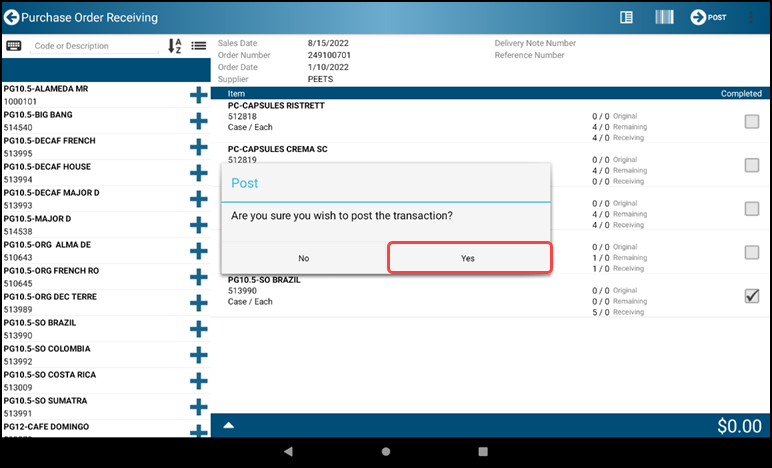Click the supplier name PEETS

pos(321,79)
